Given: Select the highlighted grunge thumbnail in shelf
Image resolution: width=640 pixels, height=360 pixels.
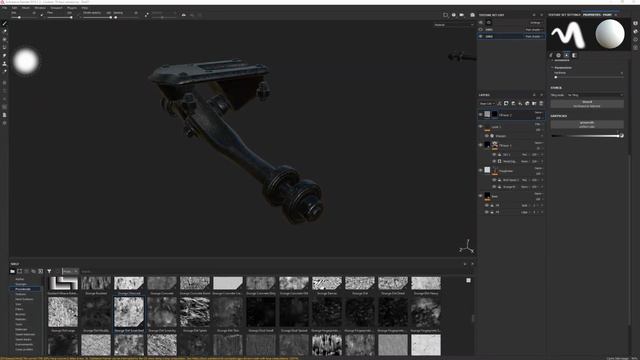Looking at the screenshot, I should point(129,312).
